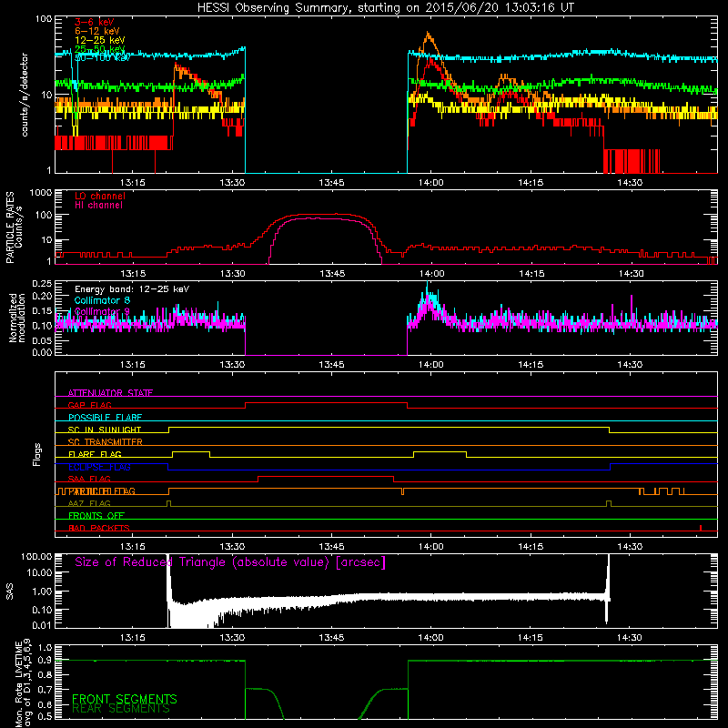Select the orange 6-12 keV legend label
728x728 pixels.
[x=97, y=31]
